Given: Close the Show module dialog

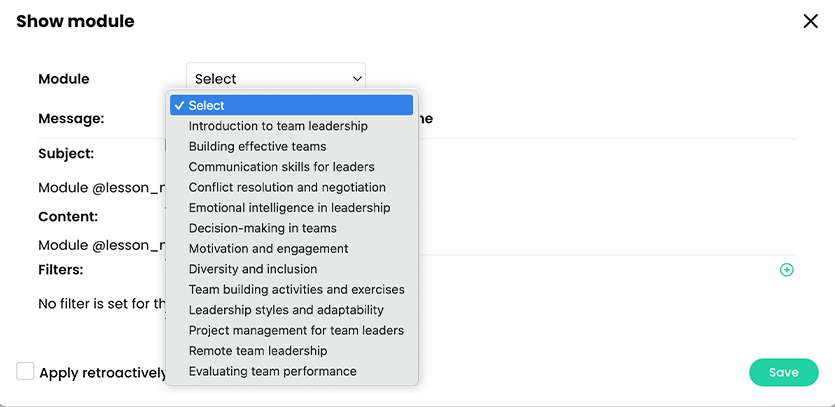Looking at the screenshot, I should tap(810, 21).
